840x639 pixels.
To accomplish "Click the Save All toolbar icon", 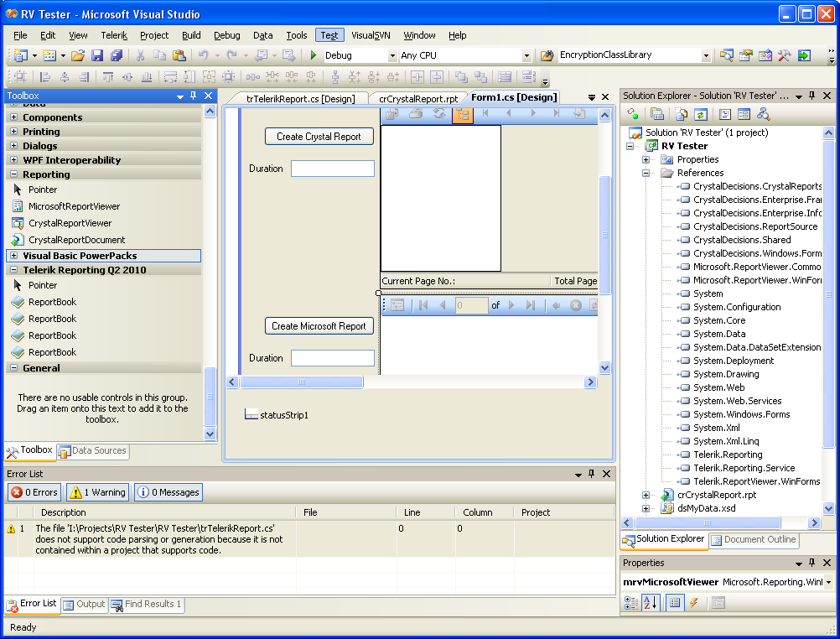I will [x=117, y=55].
